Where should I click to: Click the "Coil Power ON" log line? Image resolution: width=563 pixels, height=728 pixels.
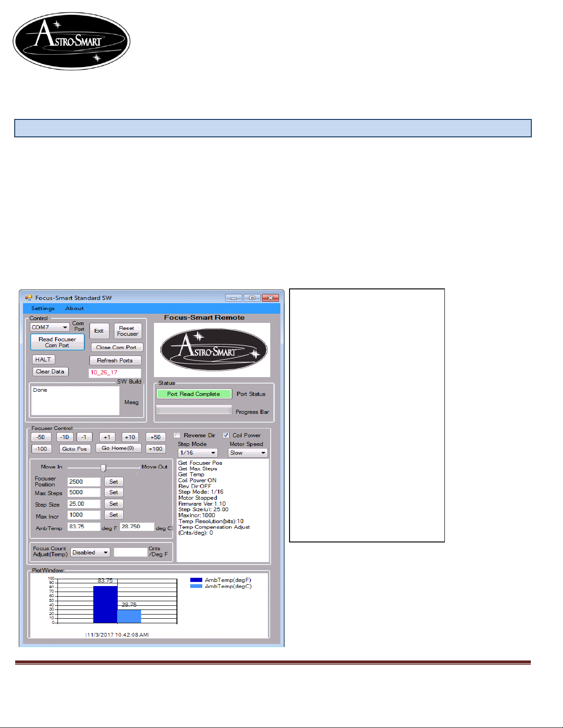coord(197,480)
